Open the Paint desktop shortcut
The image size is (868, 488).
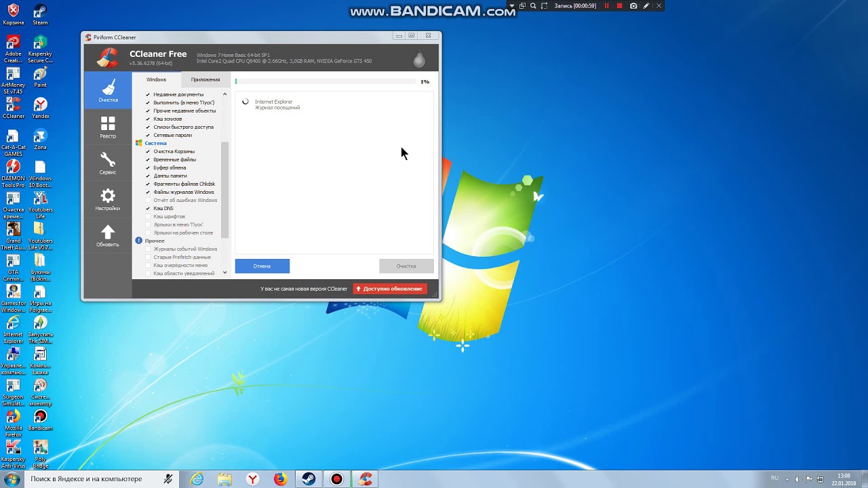(40, 77)
